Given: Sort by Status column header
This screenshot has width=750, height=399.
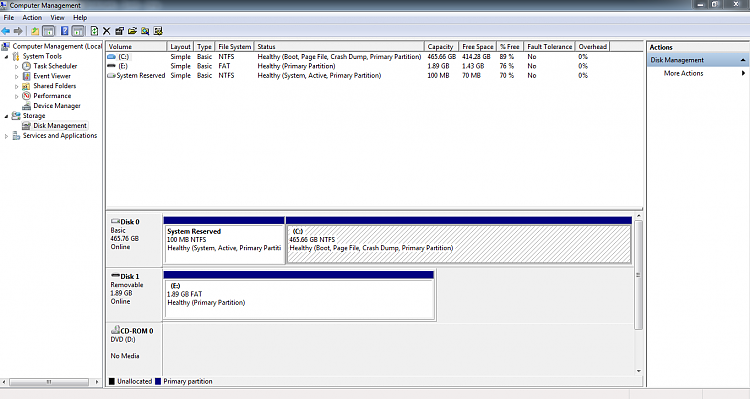Looking at the screenshot, I should [x=339, y=46].
